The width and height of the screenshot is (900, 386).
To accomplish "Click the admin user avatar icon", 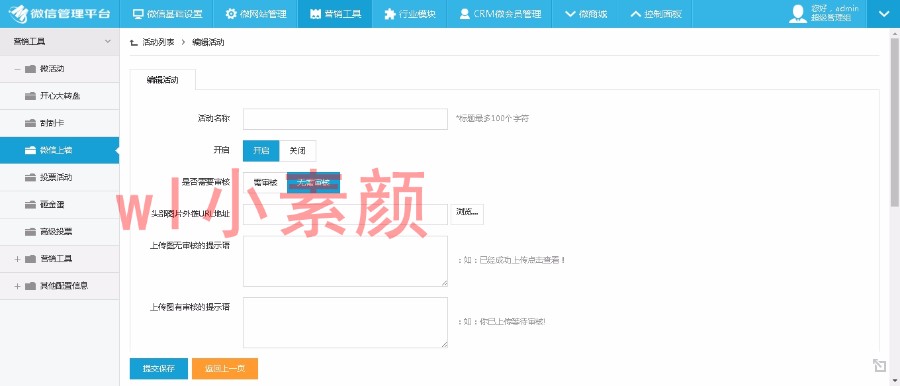I will click(x=797, y=14).
